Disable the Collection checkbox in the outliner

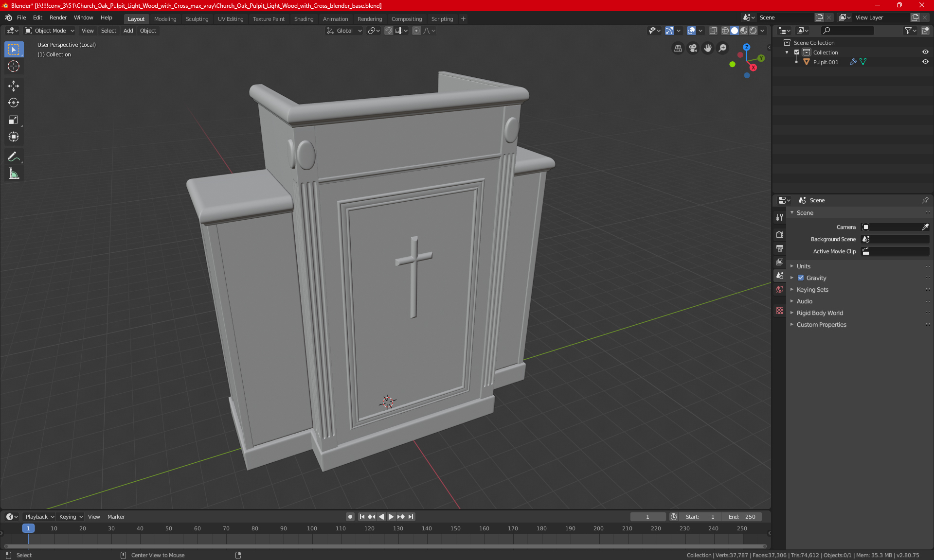[797, 52]
